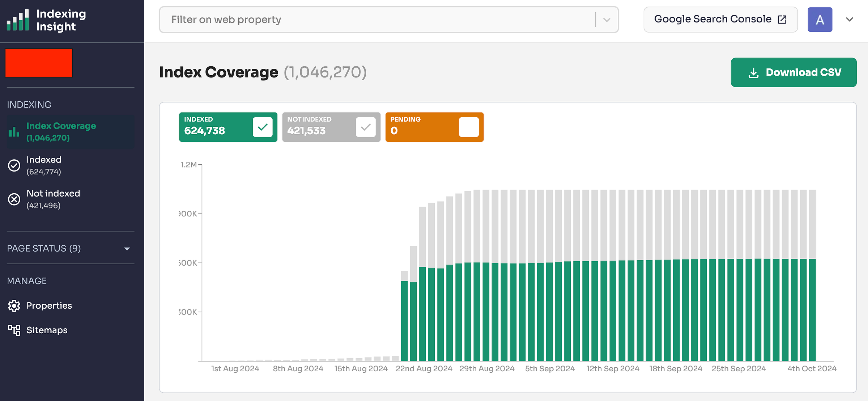Click the Indexed checkmark circle icon
This screenshot has width=868, height=401.
point(14,165)
